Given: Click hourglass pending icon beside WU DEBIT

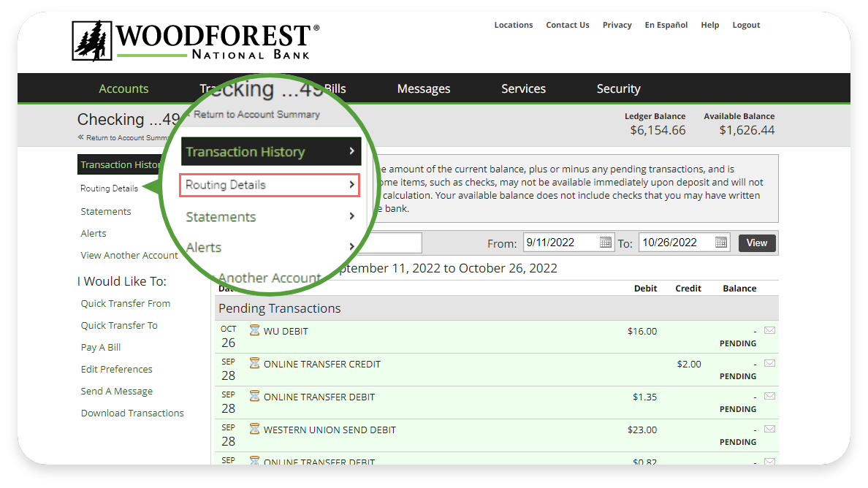Looking at the screenshot, I should click(x=254, y=331).
